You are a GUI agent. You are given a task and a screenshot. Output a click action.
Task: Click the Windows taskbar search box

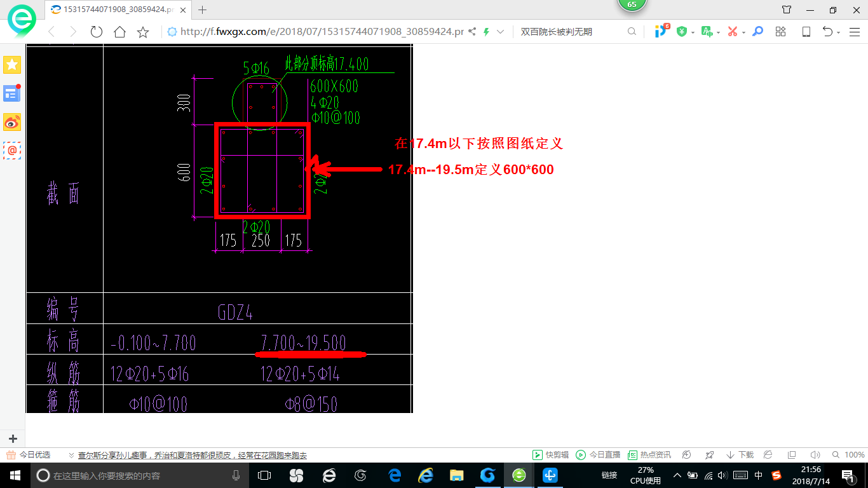click(140, 475)
